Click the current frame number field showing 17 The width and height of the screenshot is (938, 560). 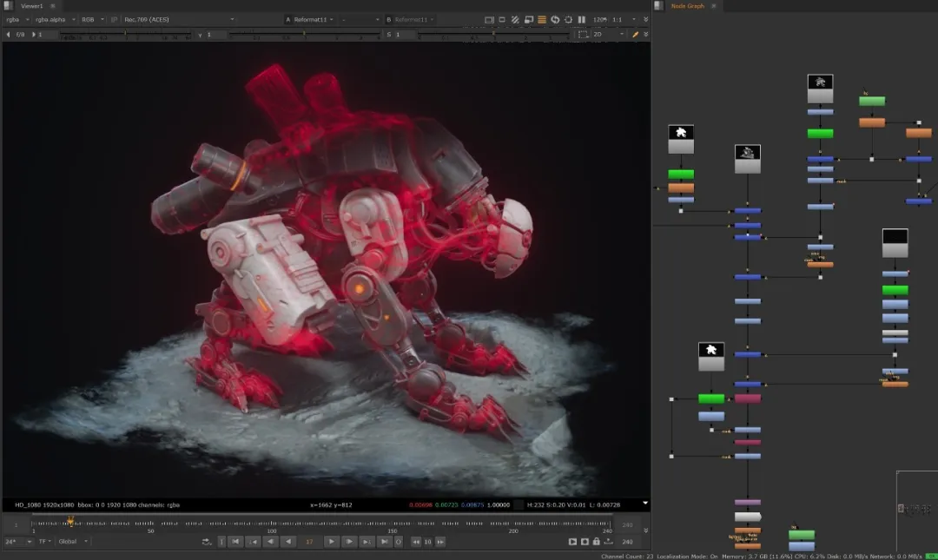pos(309,542)
